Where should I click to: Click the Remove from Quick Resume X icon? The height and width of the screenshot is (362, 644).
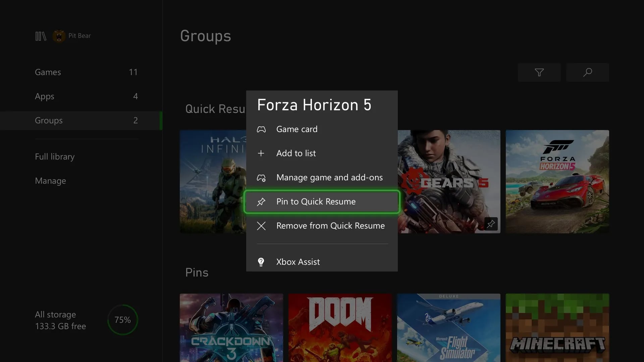(262, 226)
